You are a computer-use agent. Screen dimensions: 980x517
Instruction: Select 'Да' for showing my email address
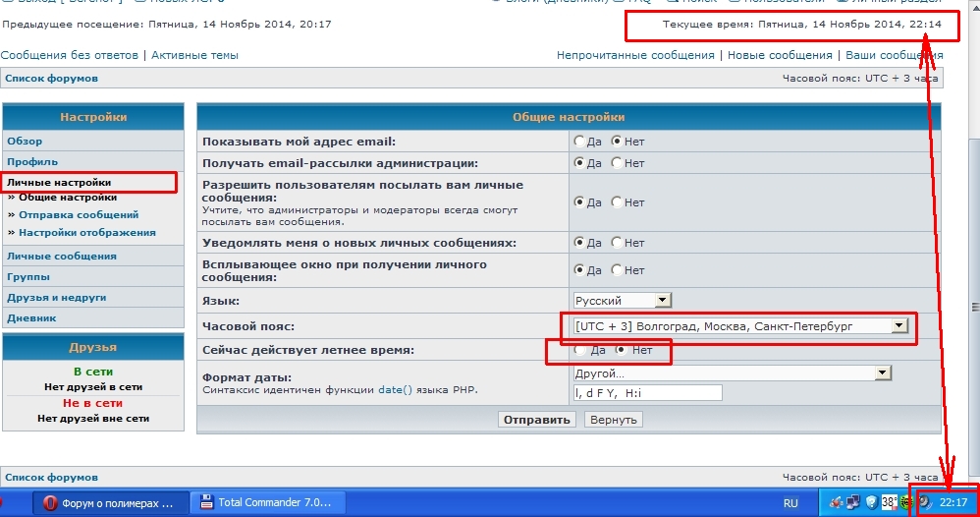(x=580, y=142)
